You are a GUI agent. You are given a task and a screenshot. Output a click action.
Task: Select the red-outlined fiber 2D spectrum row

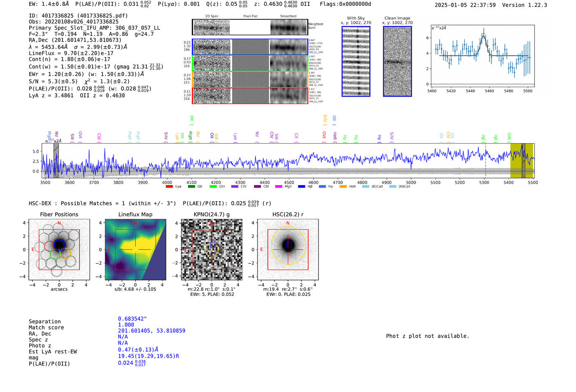click(250, 95)
